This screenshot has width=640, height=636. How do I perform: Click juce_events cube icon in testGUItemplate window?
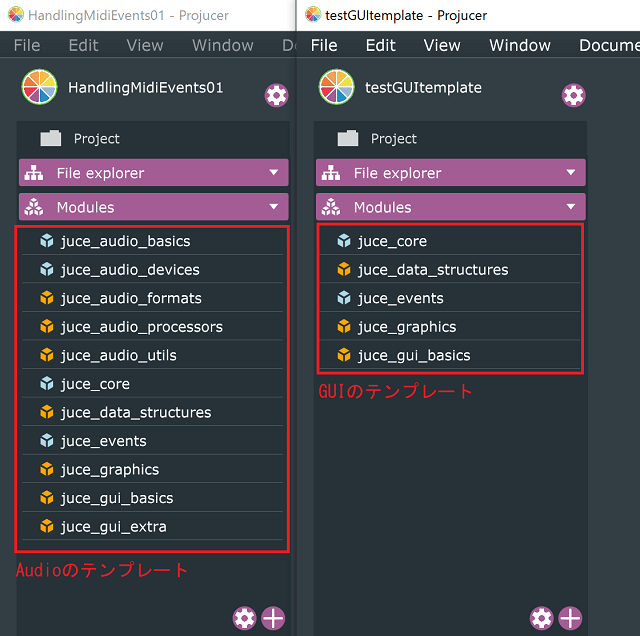tap(344, 298)
